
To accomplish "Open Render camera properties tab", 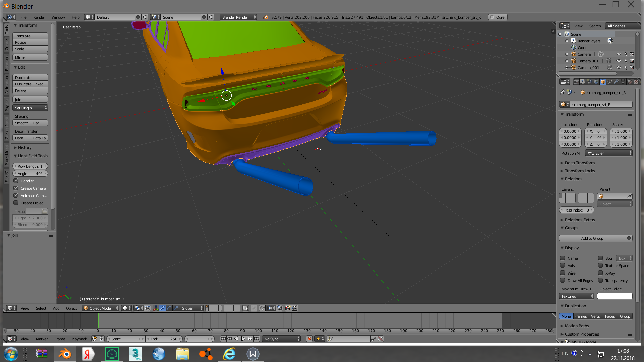I will click(576, 82).
